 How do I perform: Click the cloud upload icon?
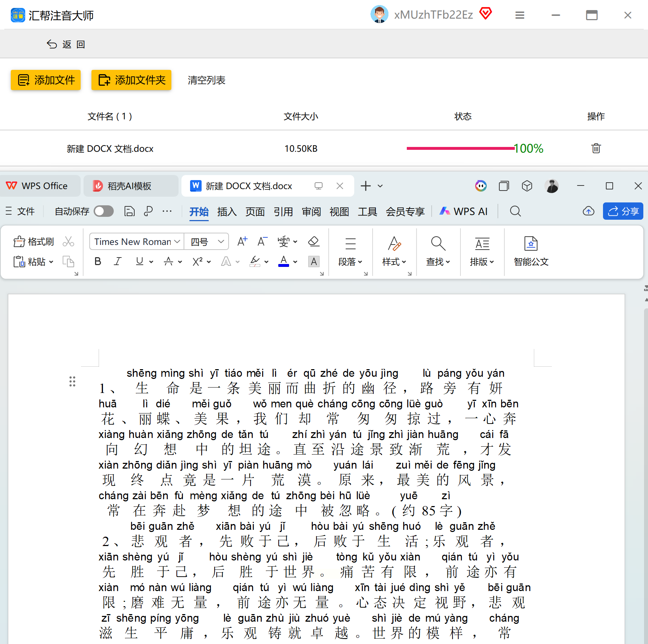pos(588,211)
